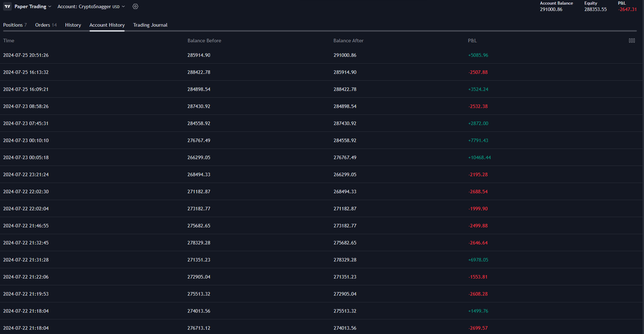Click the P&L value +2872.00
644x334 pixels.
pos(478,123)
